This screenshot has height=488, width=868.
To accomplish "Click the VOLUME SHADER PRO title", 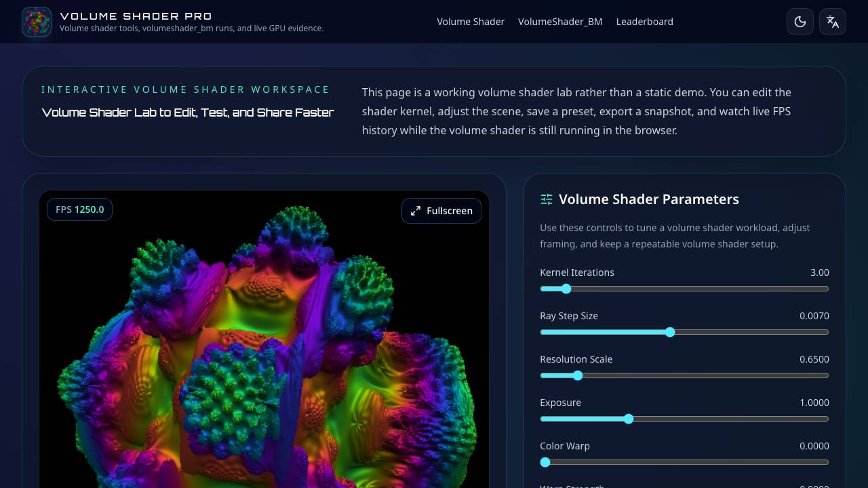I will coord(136,16).
